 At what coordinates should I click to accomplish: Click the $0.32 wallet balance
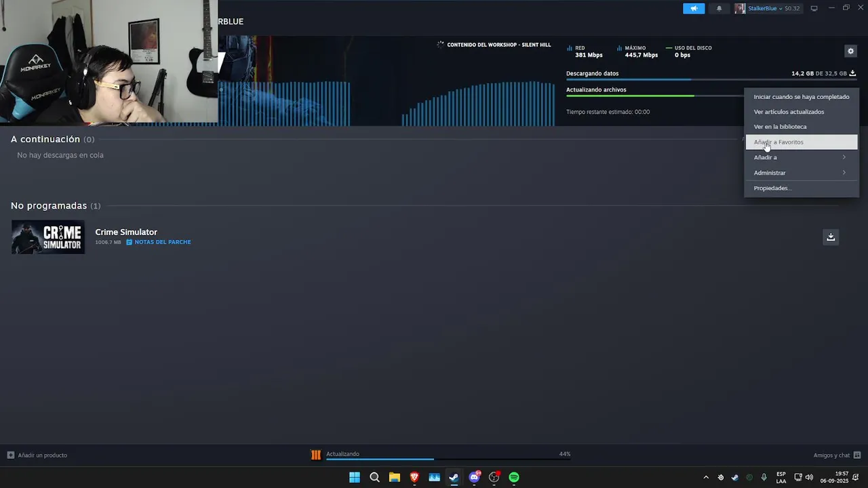792,8
